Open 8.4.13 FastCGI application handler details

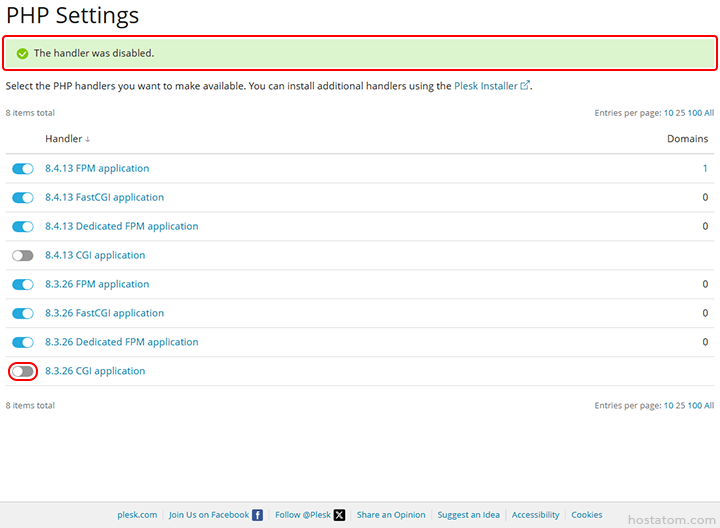(x=104, y=198)
